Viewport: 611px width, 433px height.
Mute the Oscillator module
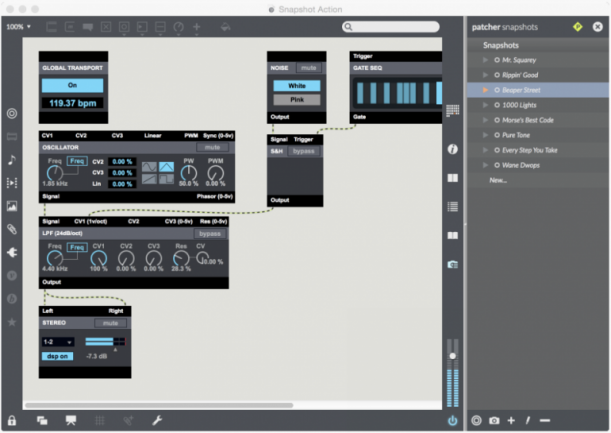[211, 147]
